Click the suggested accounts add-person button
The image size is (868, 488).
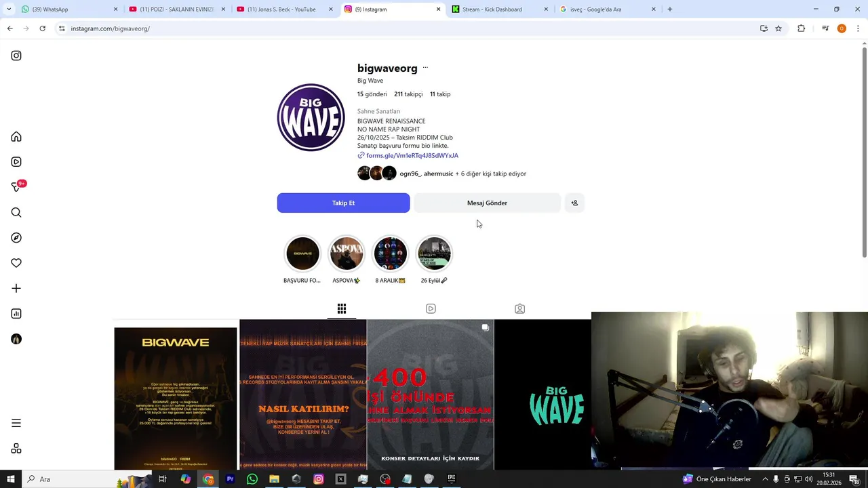[574, 203]
